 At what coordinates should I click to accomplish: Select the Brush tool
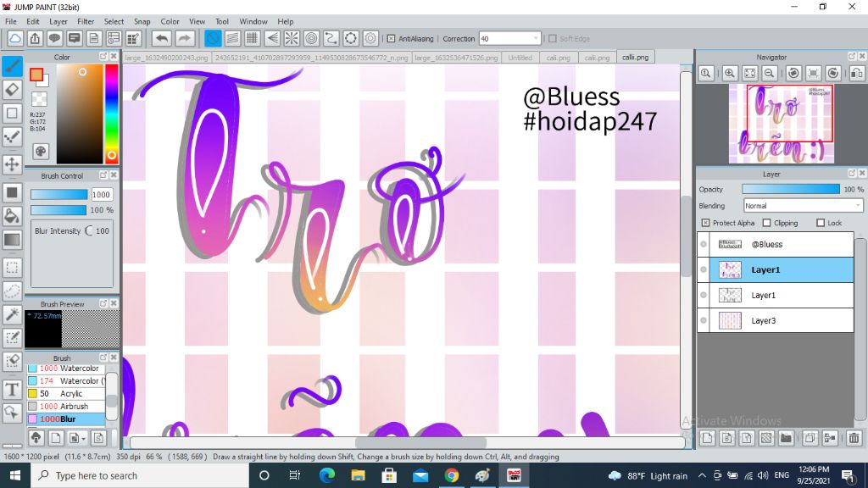[x=12, y=66]
